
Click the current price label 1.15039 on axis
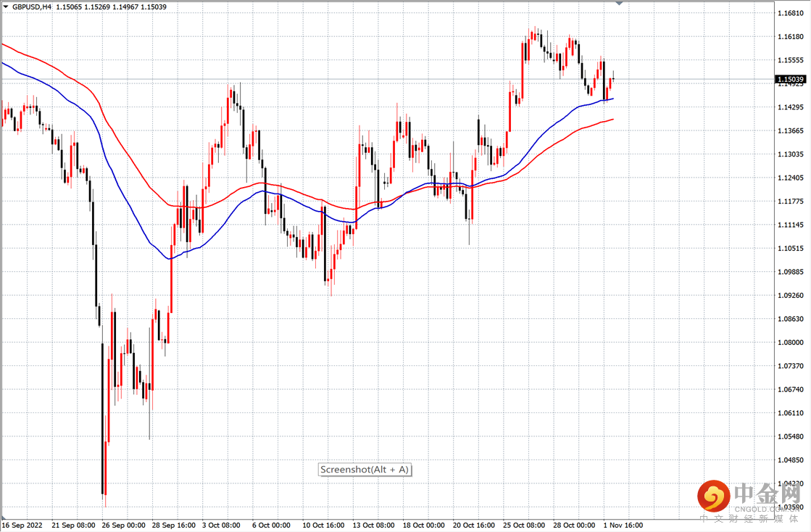tap(790, 80)
